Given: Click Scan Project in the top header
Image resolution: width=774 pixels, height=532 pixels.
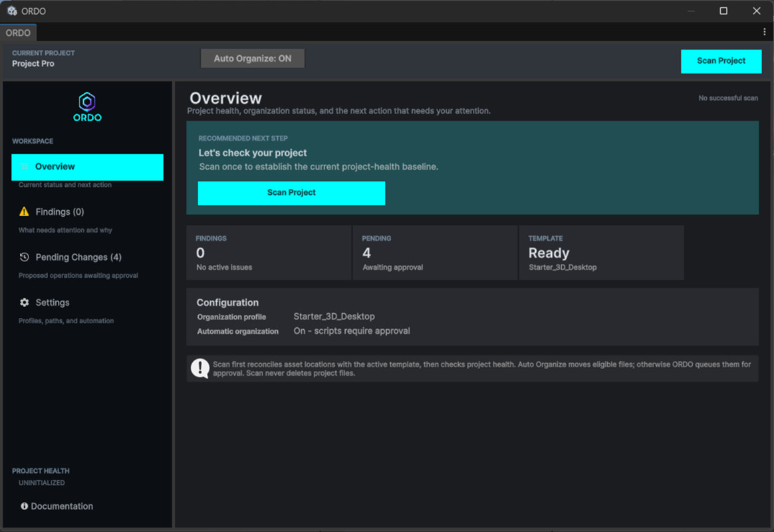Looking at the screenshot, I should 721,61.
